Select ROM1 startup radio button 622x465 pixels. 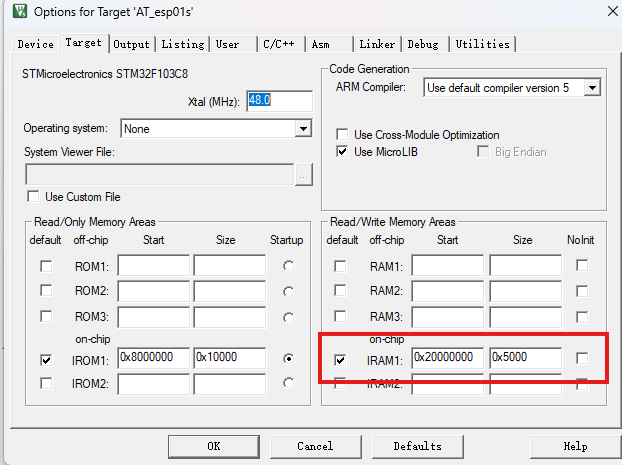[289, 266]
